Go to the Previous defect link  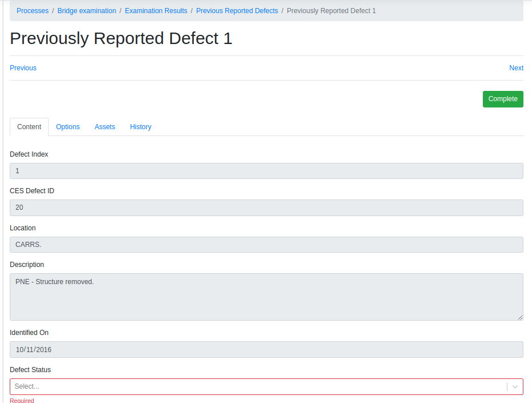[x=23, y=68]
